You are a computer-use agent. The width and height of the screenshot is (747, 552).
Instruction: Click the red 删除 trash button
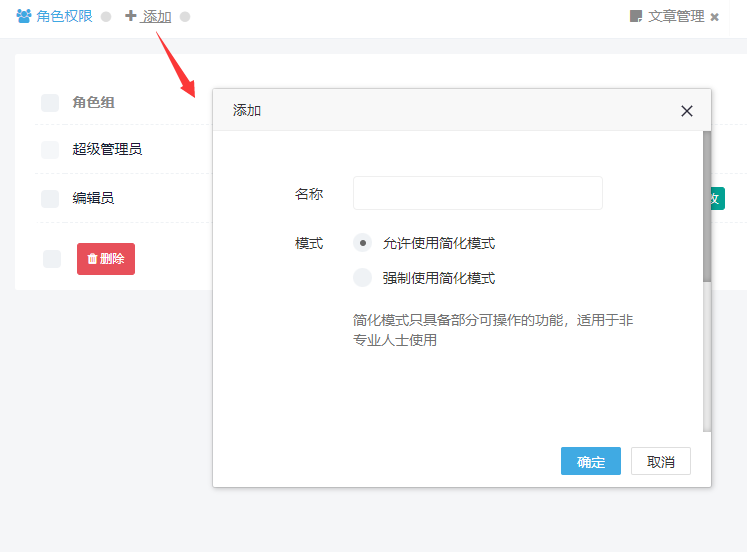(x=106, y=259)
